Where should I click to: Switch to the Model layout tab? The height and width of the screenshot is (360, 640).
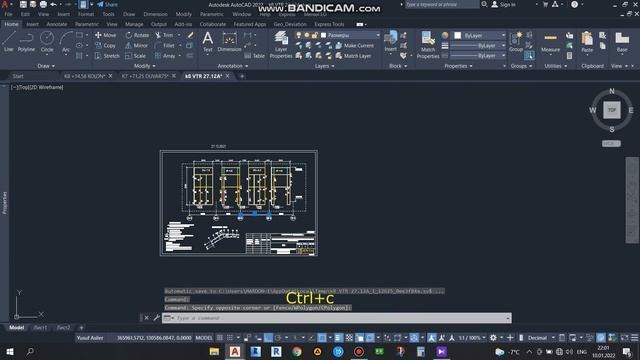point(16,327)
